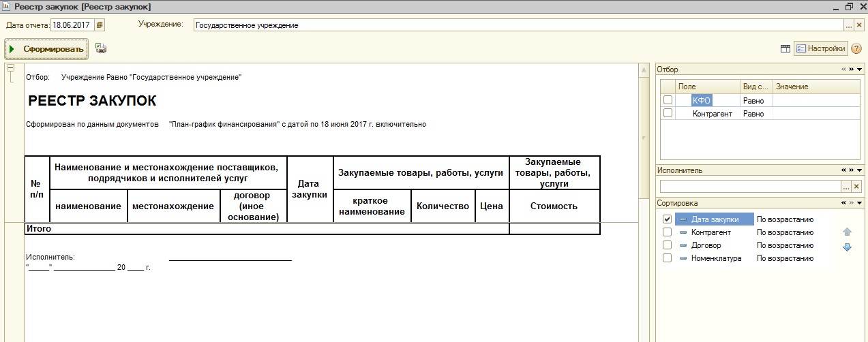868x342 pixels.
Task: Click the table layout icon left of Настройки
Action: pos(785,49)
